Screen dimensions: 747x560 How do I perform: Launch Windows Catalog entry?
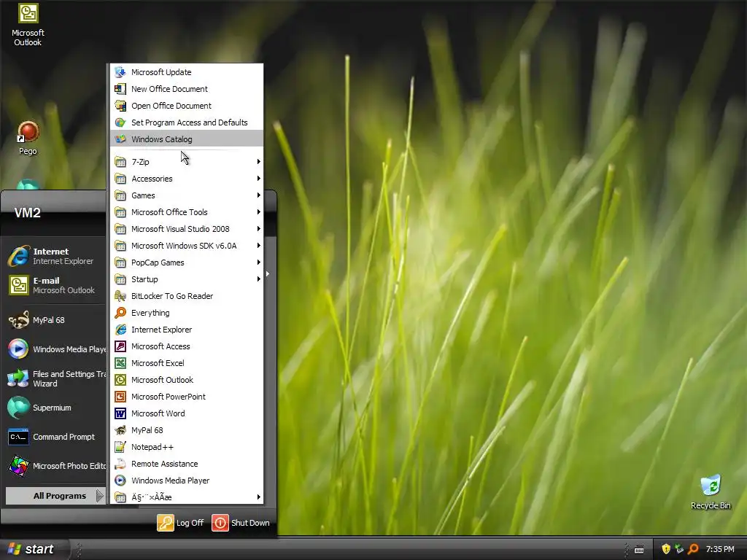point(187,139)
